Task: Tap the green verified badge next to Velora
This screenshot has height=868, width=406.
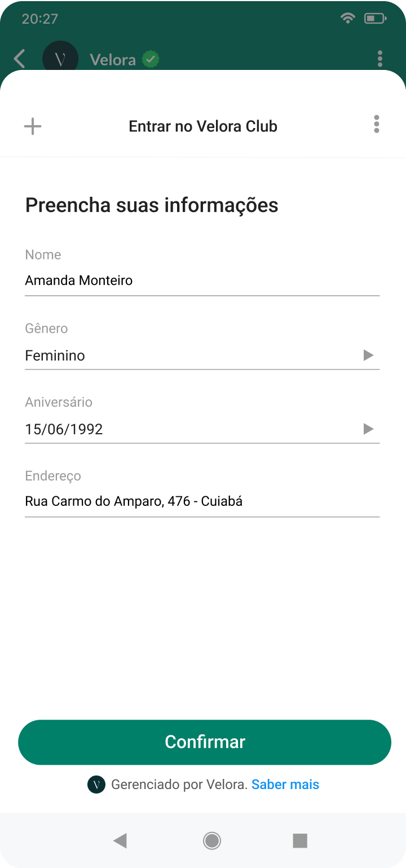Action: click(x=151, y=59)
